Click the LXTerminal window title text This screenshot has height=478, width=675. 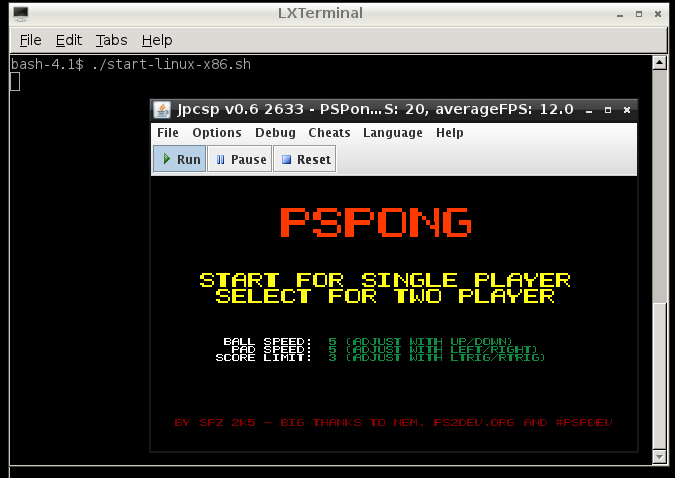(x=320, y=13)
